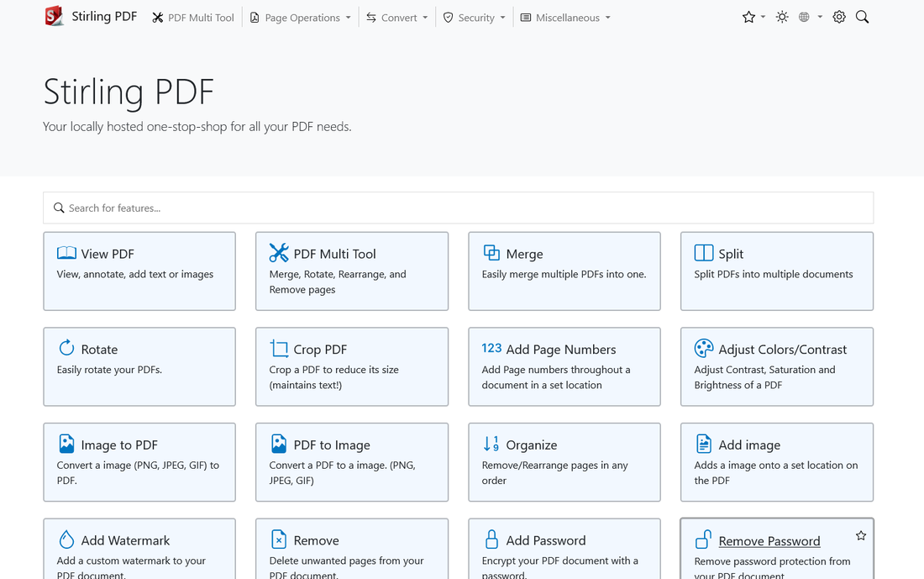Click the PDF to Image icon
Image resolution: width=924 pixels, height=579 pixels.
pos(279,444)
